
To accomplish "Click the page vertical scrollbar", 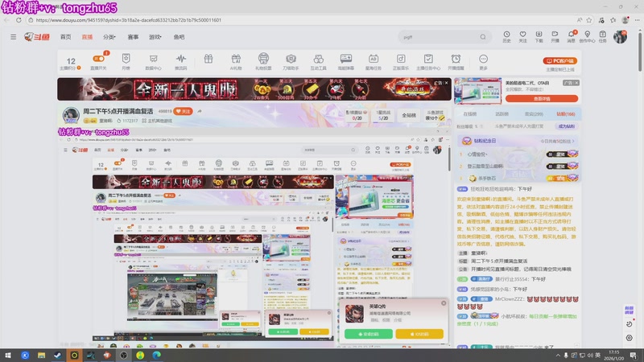I will (x=640, y=51).
